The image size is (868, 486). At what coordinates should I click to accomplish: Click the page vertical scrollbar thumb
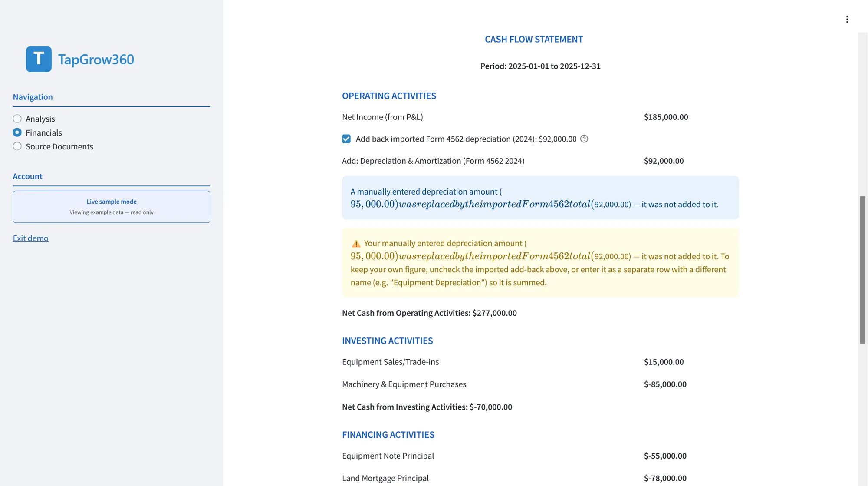point(862,270)
